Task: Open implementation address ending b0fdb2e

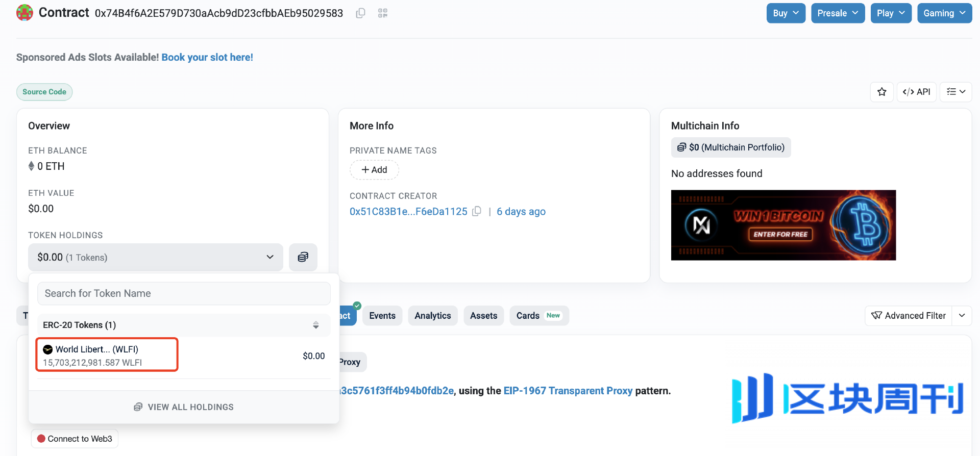Action: 397,391
